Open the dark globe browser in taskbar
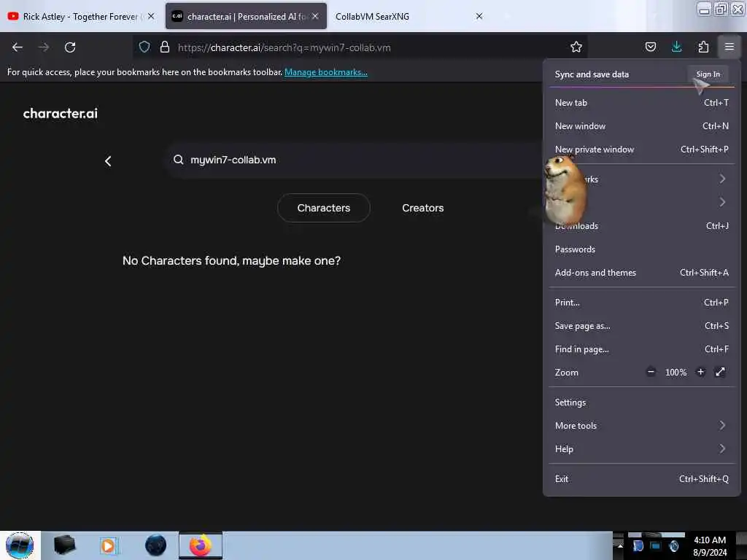Image resolution: width=747 pixels, height=560 pixels. pos(155,545)
